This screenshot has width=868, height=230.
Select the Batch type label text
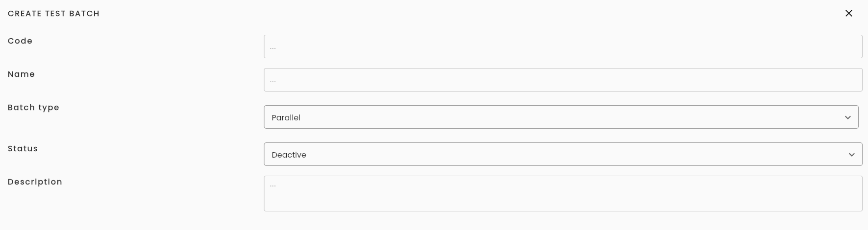(x=33, y=108)
